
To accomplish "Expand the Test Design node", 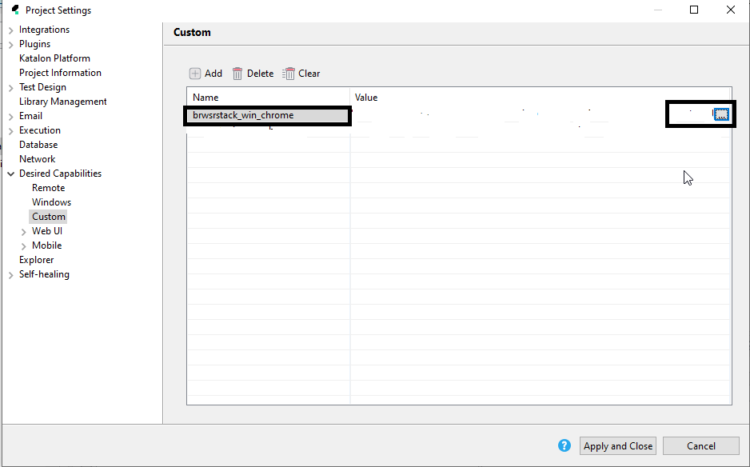I will 11,88.
